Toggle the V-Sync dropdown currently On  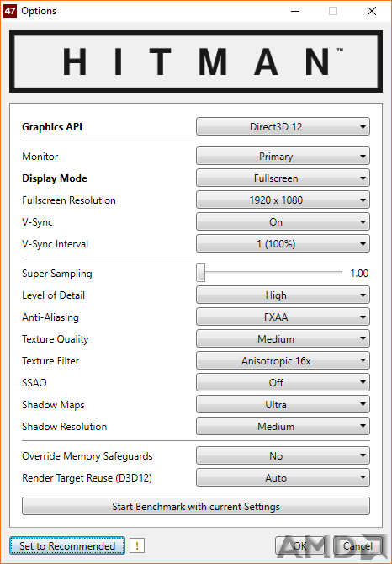(283, 222)
